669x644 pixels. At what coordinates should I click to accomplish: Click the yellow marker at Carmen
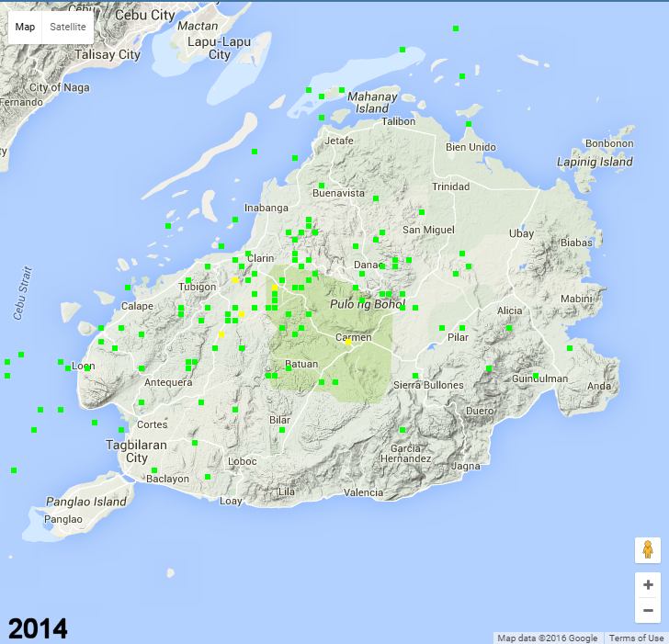(348, 342)
